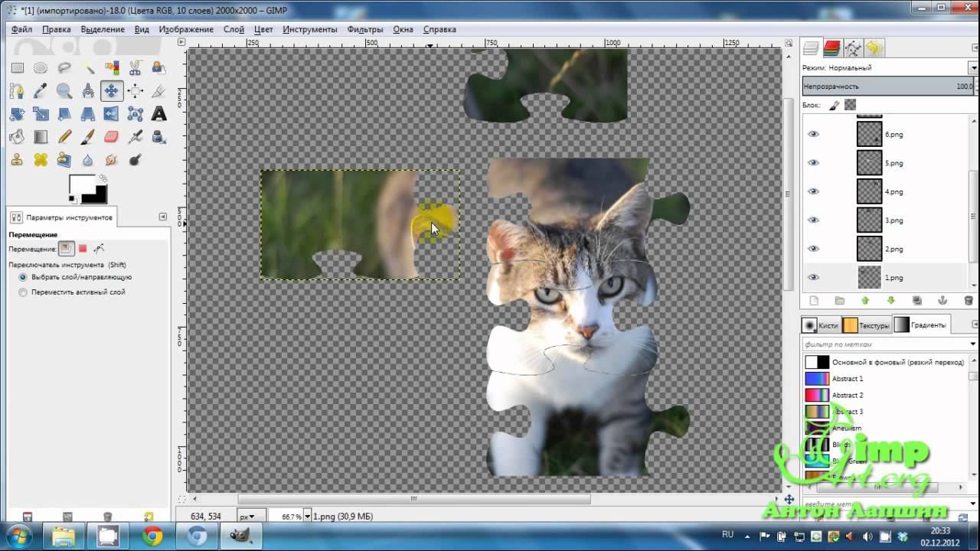
Task: Select the Blur/Sharpen droplet tool
Action: pyautogui.click(x=88, y=160)
